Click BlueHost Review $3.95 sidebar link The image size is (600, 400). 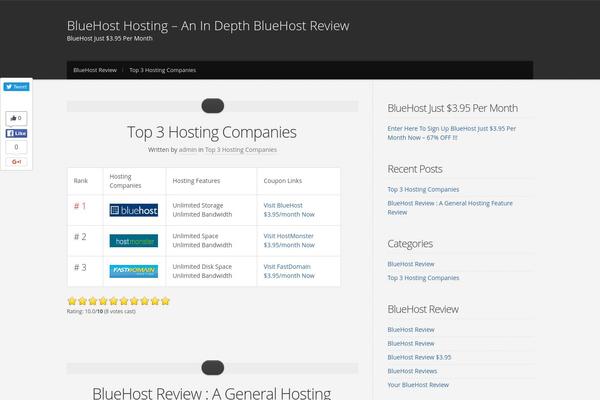tap(419, 357)
